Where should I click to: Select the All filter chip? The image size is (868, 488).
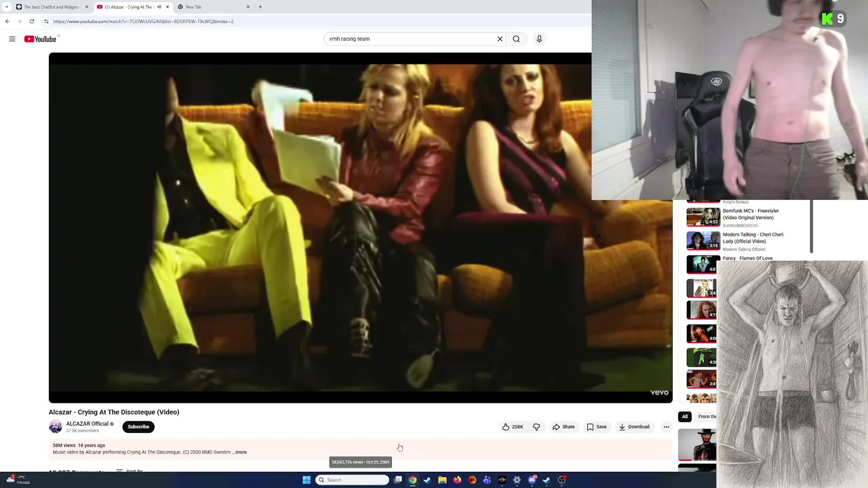click(684, 417)
